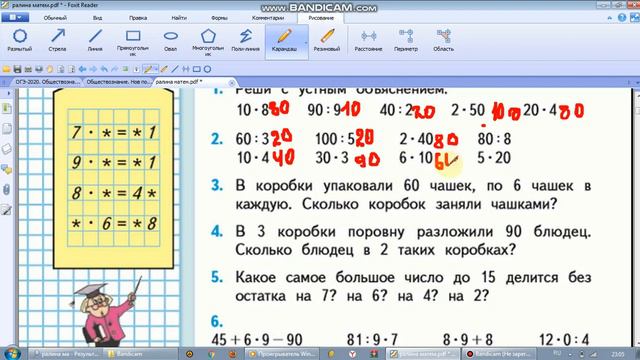Open Help via the blue question icon
Viewport: 640px width, 360px height.
click(x=622, y=18)
